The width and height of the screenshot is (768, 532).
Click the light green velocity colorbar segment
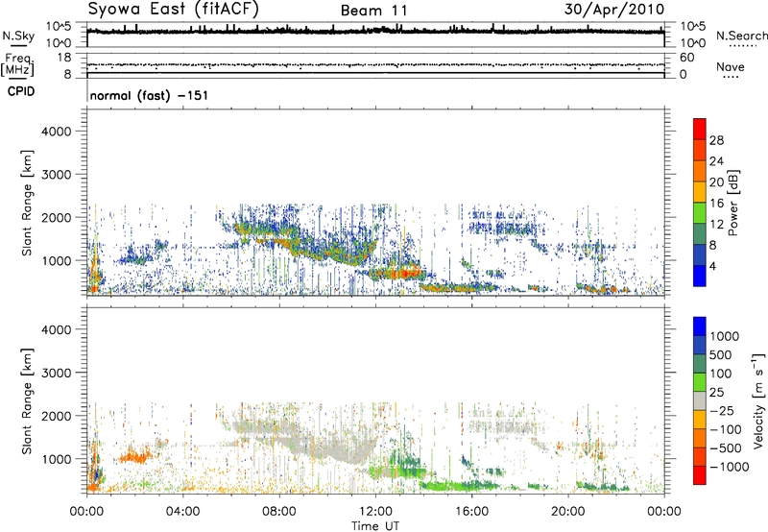[x=700, y=382]
